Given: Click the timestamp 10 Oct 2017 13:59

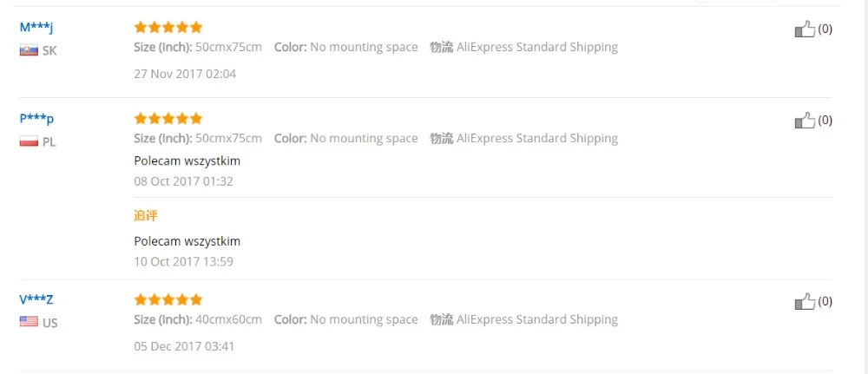Looking at the screenshot, I should pyautogui.click(x=183, y=262).
